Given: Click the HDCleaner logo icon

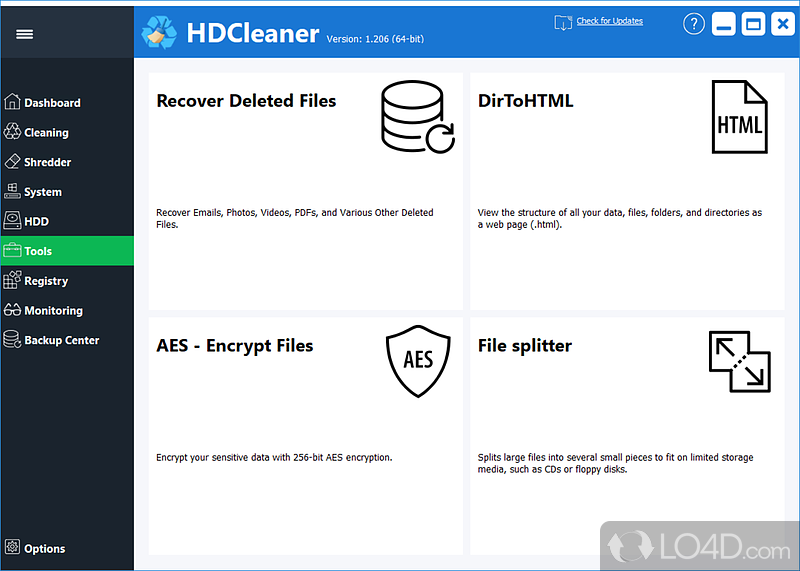Looking at the screenshot, I should [x=159, y=33].
